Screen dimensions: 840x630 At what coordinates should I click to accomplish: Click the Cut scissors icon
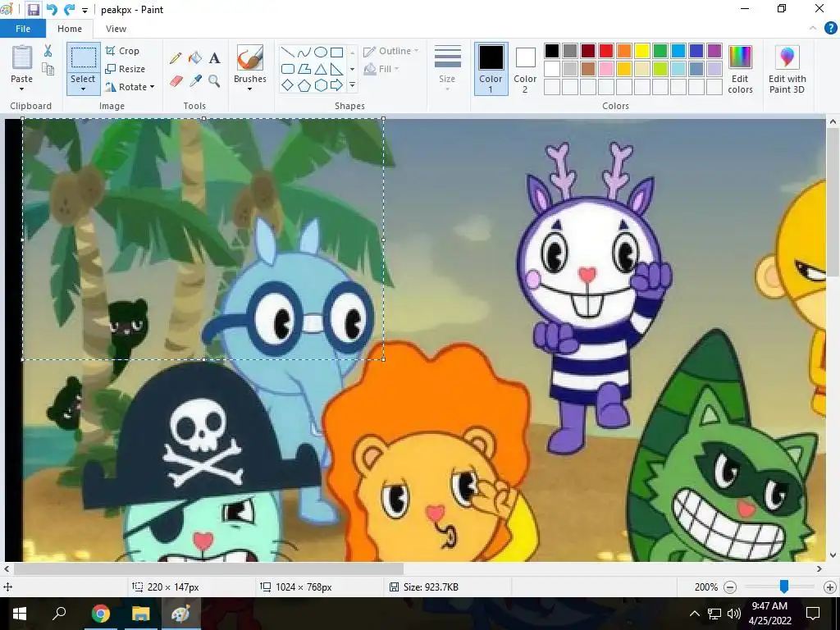(x=48, y=51)
